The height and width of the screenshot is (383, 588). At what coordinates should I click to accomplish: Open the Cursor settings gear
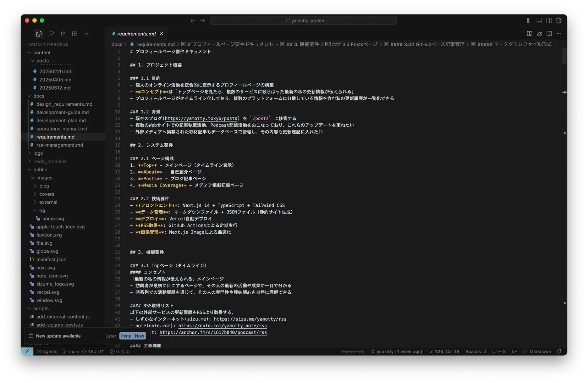pyautogui.click(x=559, y=21)
